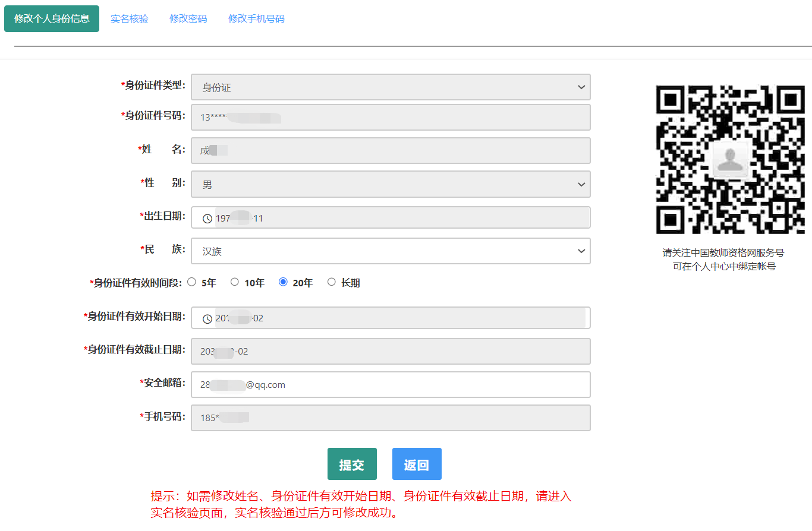Viewport: 812px width, 531px height.
Task: Open the 民族 dropdown list
Action: [391, 251]
